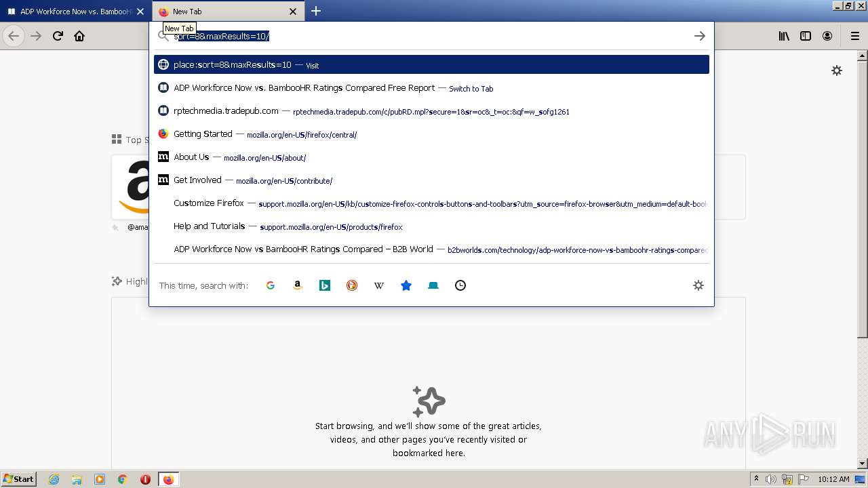Launch Chrome from taskbar
The height and width of the screenshot is (488, 868).
[x=123, y=479]
